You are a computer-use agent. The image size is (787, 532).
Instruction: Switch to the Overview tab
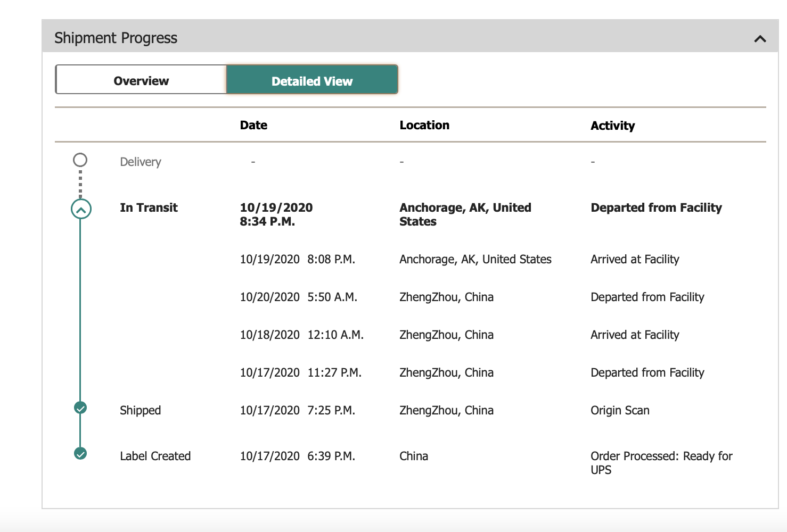(141, 80)
